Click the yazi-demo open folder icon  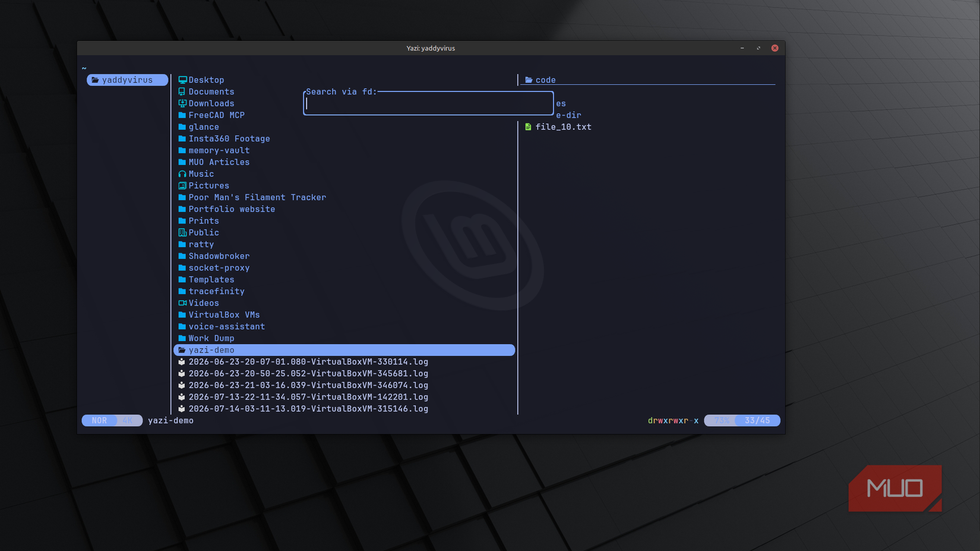pyautogui.click(x=182, y=350)
